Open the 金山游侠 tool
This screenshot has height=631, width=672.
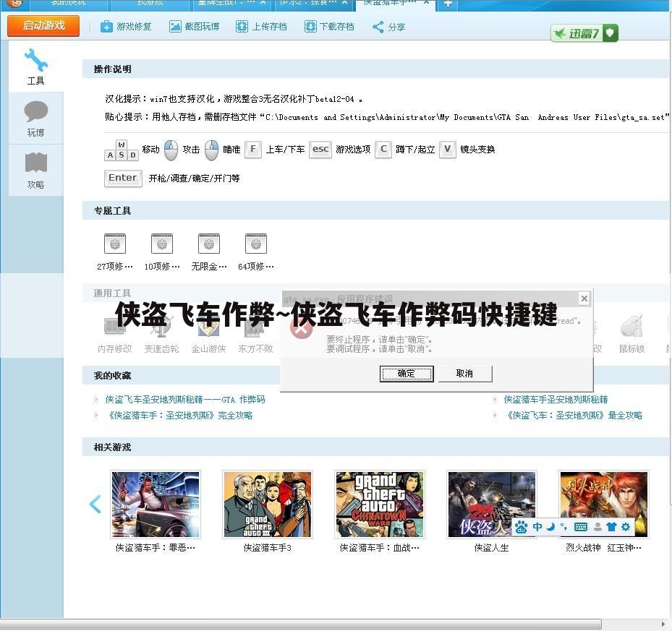[x=209, y=335]
